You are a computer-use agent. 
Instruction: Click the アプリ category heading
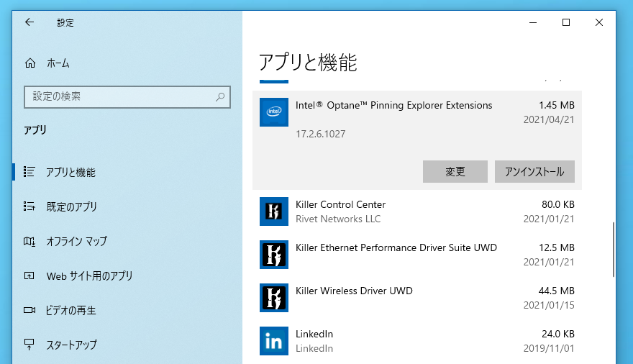[35, 130]
